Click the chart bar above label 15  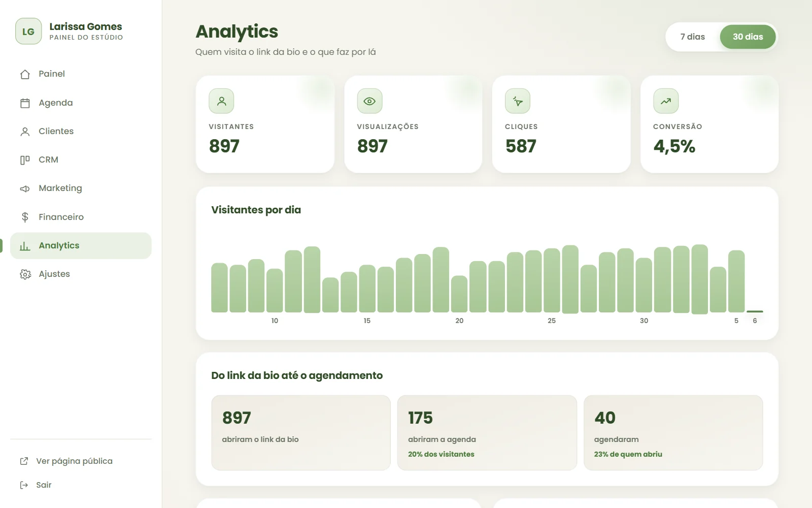click(x=367, y=288)
